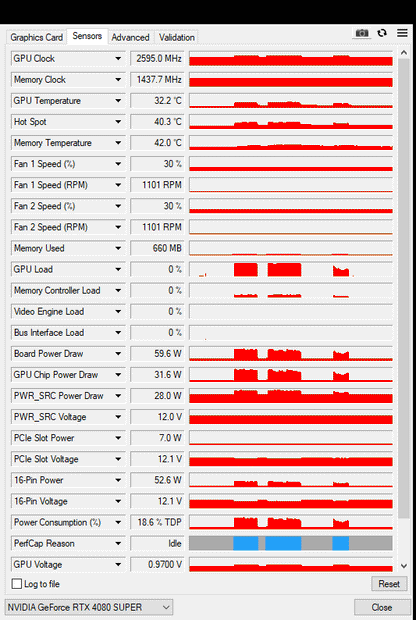Click the GPU Load graph
The image size is (416, 620).
(x=291, y=269)
